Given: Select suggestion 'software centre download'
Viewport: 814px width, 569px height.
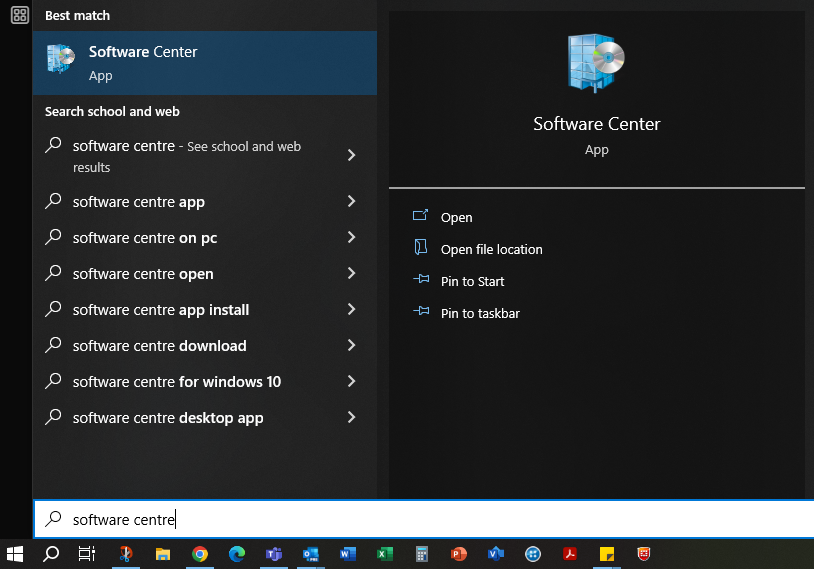Looking at the screenshot, I should pos(205,345).
